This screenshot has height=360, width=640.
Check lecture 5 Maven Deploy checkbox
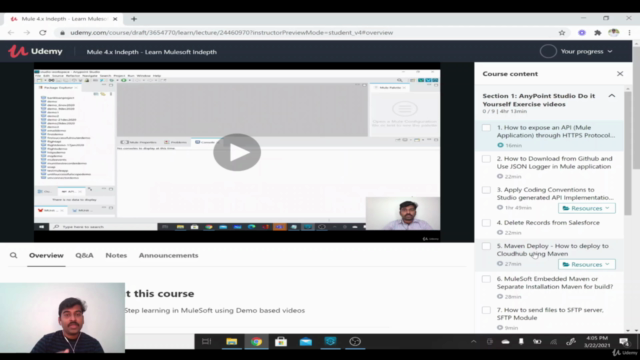click(x=486, y=246)
